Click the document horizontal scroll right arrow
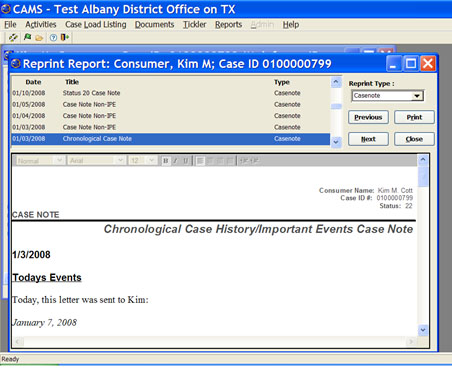Viewport: 452px width, 369px height. click(411, 341)
